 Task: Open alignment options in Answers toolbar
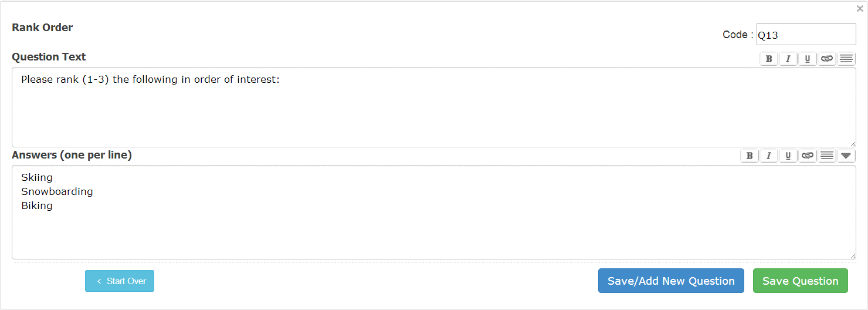click(827, 156)
